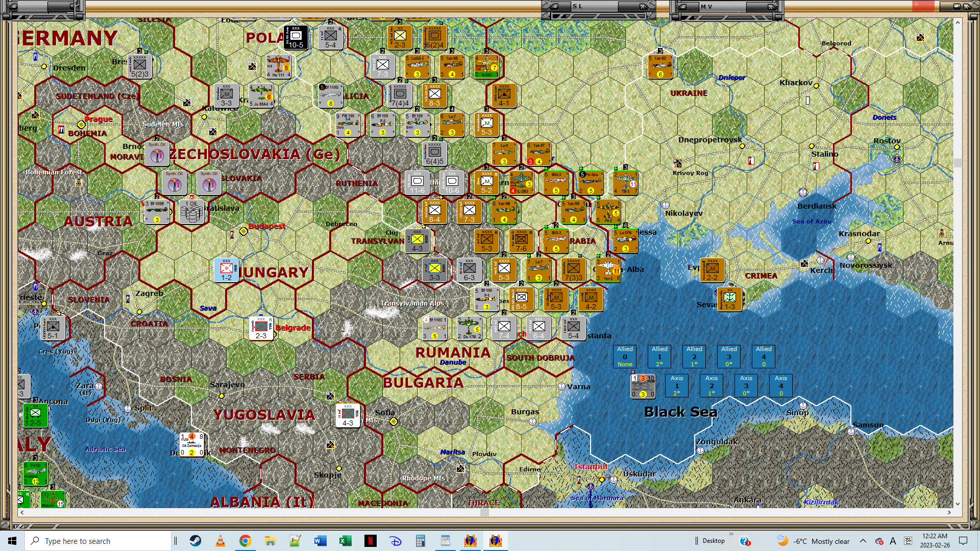Select the Ju 88A4 bomber counter

pos(261,95)
